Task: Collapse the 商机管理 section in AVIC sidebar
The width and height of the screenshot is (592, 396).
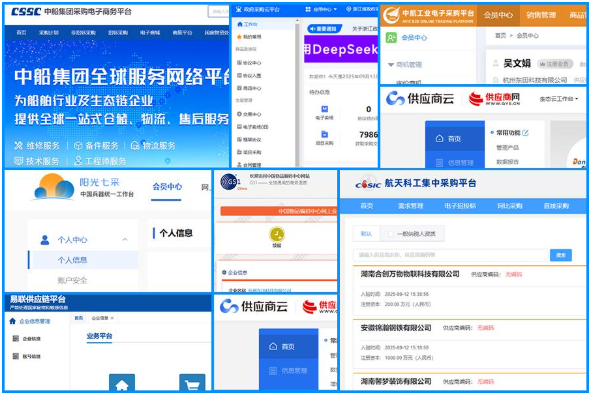Action: click(x=391, y=65)
